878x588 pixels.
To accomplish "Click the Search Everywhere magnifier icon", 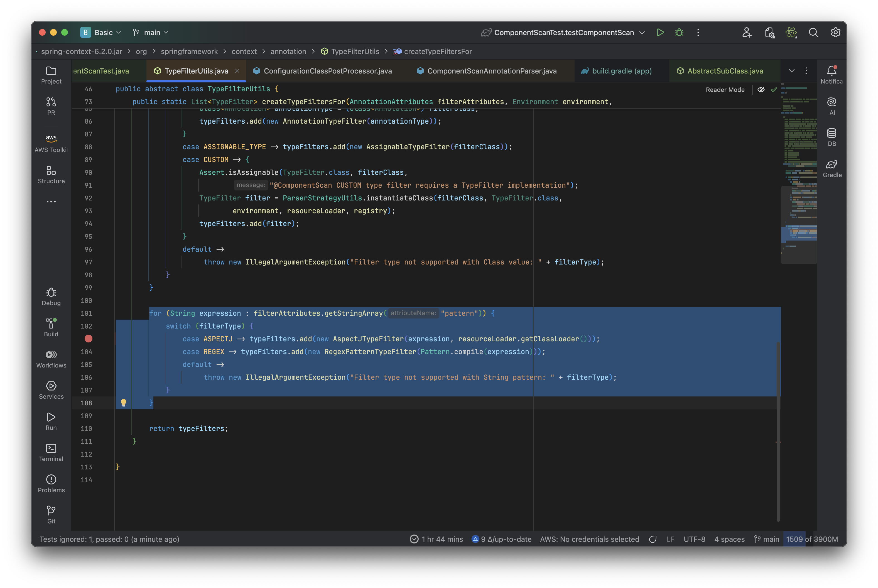I will [813, 33].
